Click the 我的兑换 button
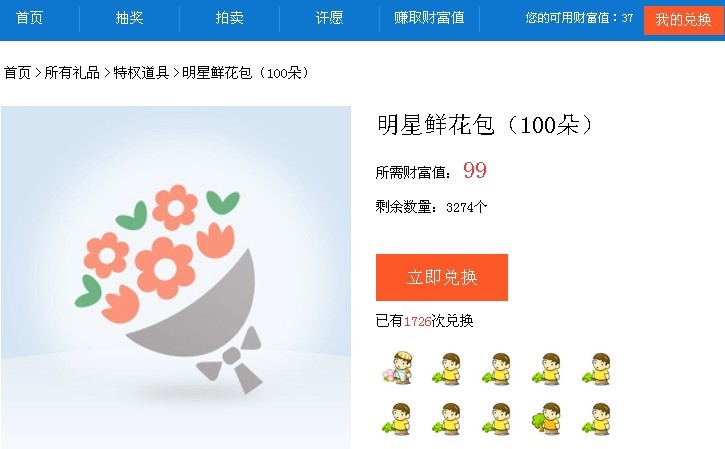 coord(683,20)
